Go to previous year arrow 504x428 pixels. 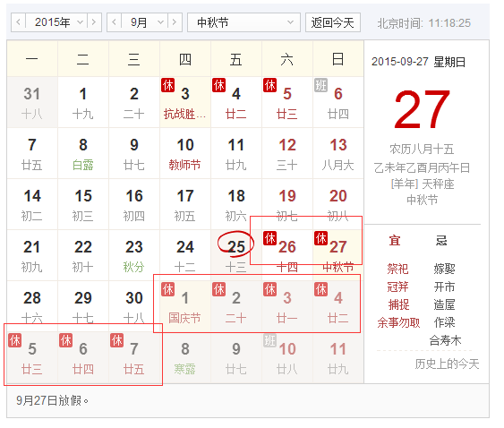(x=18, y=22)
